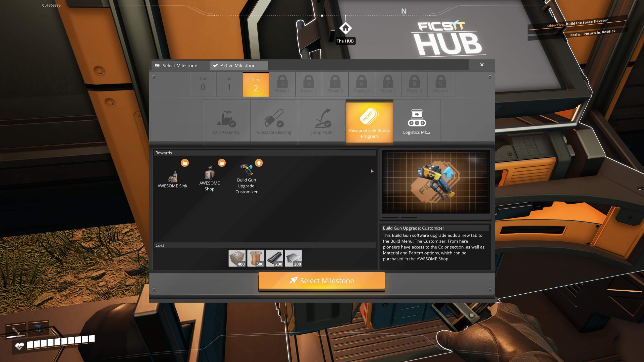Image resolution: width=644 pixels, height=362 pixels.
Task: Switch to the Active Milestone tab
Action: pyautogui.click(x=238, y=65)
